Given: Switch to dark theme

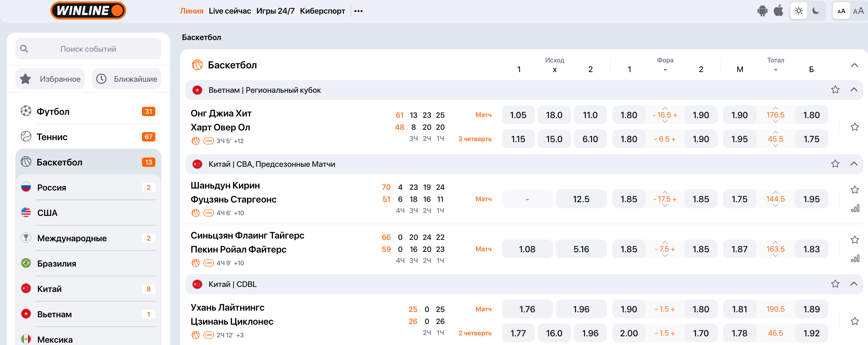Looking at the screenshot, I should coord(816,11).
